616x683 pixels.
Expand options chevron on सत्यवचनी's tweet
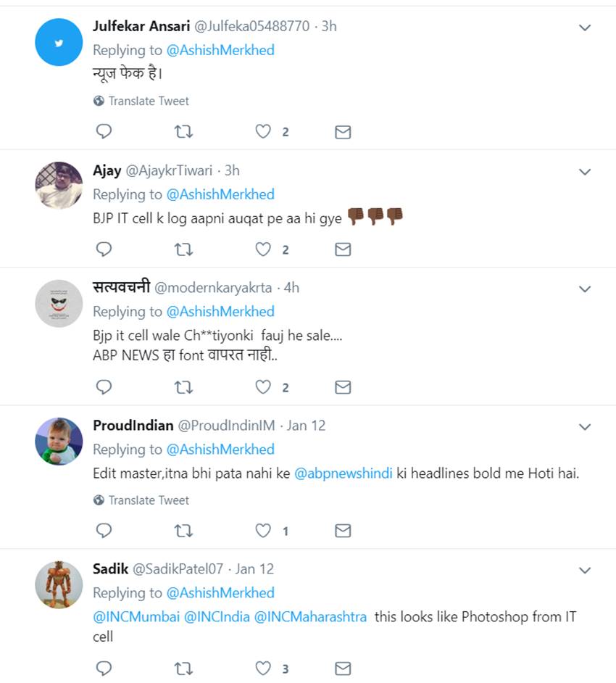pos(584,289)
